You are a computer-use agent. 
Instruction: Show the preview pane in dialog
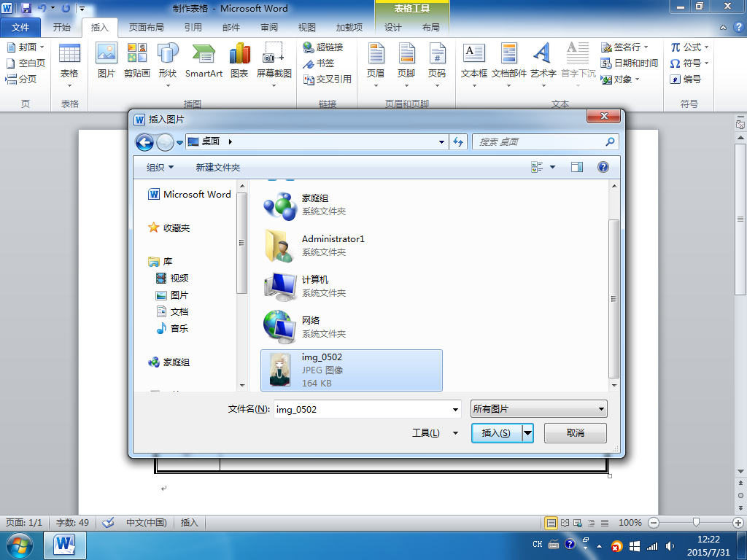[x=577, y=167]
